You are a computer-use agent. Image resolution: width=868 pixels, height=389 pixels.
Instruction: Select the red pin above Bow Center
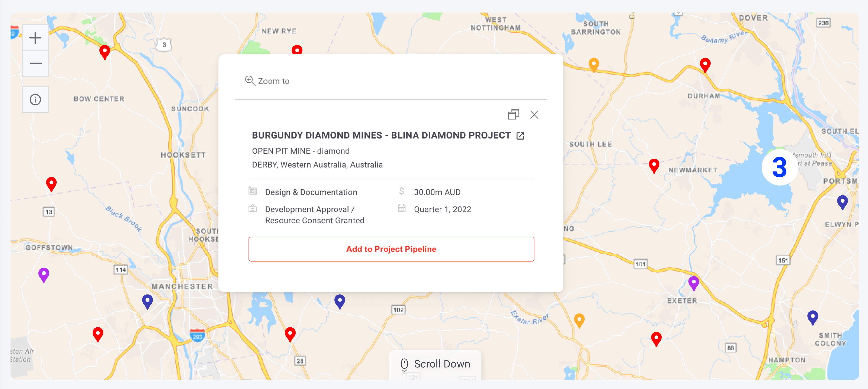tap(105, 52)
